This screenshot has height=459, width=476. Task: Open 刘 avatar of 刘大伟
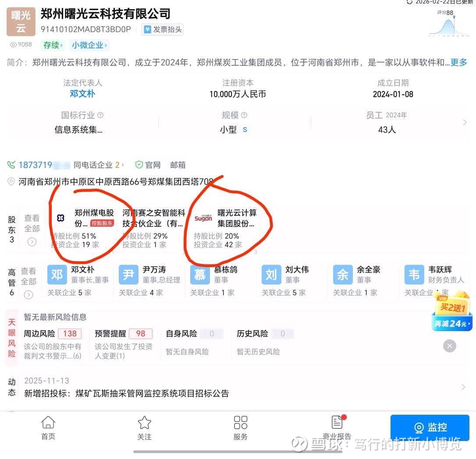coord(271,275)
